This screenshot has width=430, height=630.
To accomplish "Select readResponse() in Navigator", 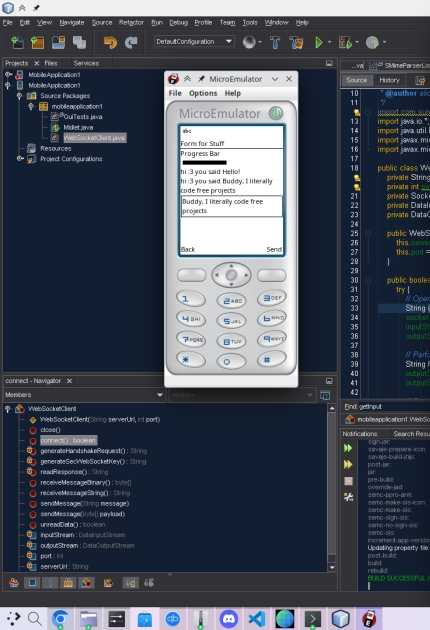I will [x=74, y=472].
